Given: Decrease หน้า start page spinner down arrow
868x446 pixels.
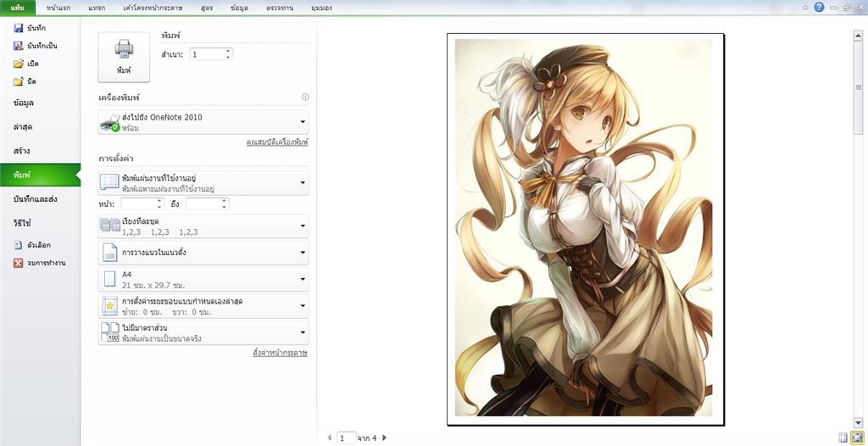Looking at the screenshot, I should pos(159,207).
